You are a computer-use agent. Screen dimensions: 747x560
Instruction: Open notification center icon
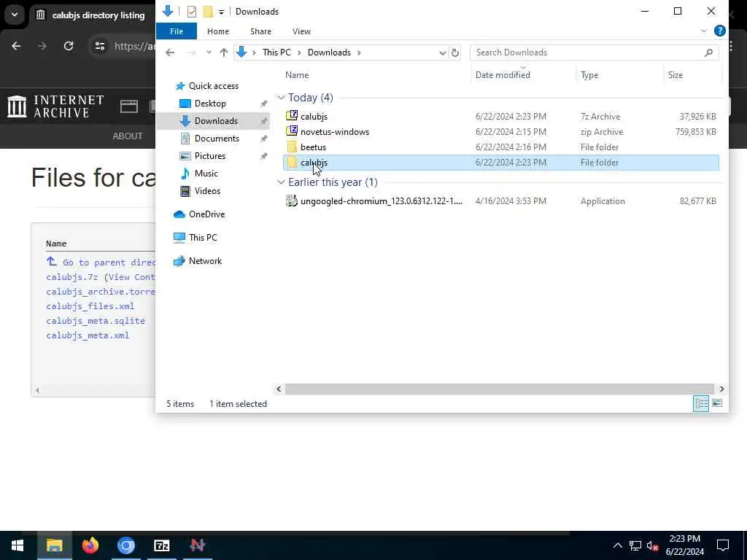click(x=723, y=545)
